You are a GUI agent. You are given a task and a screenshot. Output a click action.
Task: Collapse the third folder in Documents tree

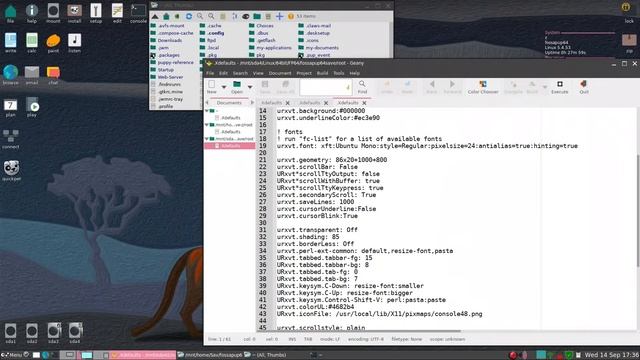click(x=207, y=139)
